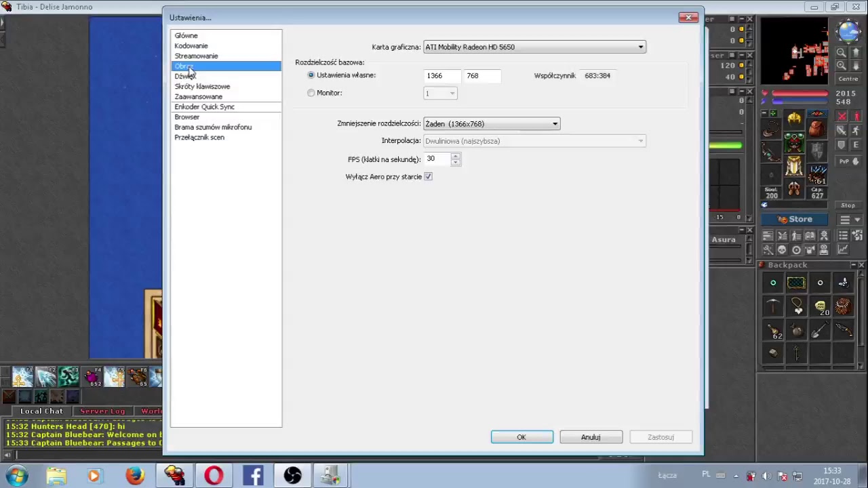Toggle Wyłącz Aero przy starcie checkbox

coord(428,177)
